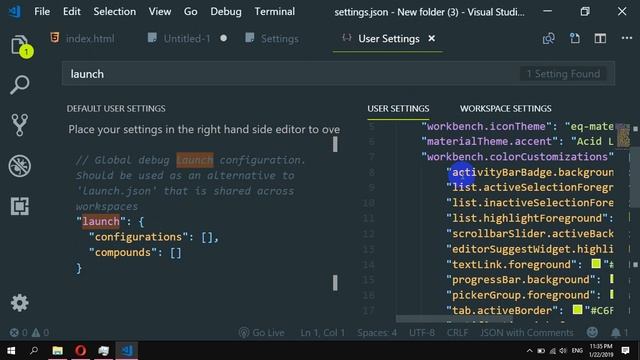Viewport: 640px width, 360px height.
Task: Click VS Code icon on taskbar
Action: point(127,351)
